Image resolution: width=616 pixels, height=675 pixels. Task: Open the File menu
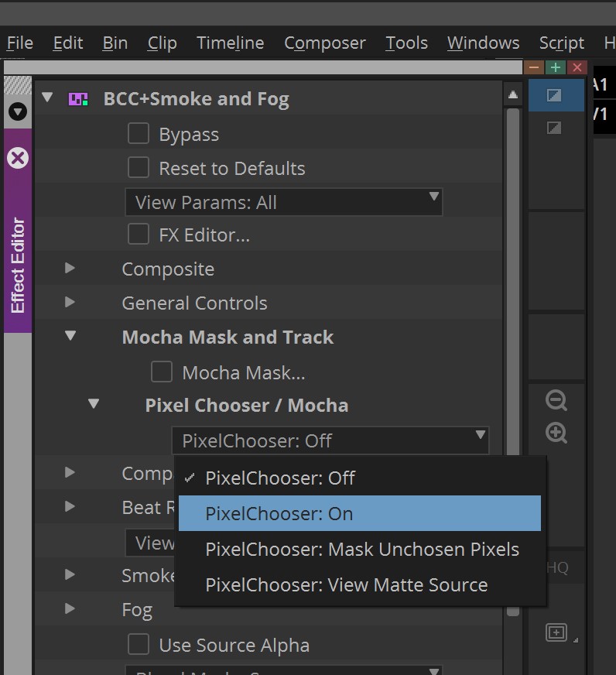click(20, 43)
